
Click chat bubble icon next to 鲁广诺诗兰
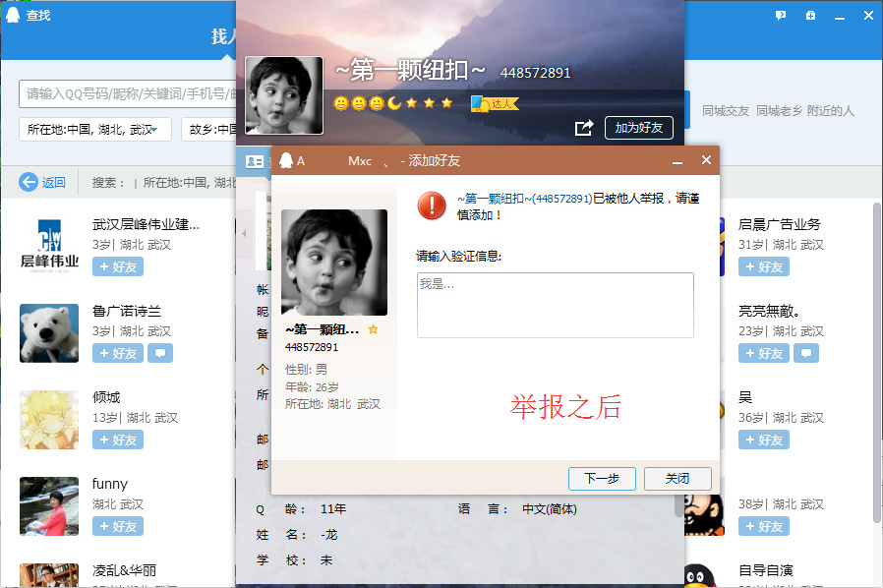click(160, 353)
